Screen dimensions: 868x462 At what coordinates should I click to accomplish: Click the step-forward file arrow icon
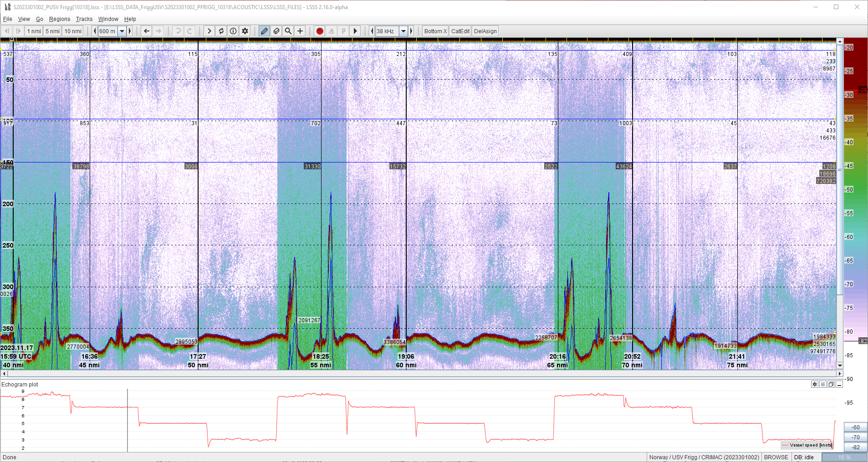click(18, 31)
